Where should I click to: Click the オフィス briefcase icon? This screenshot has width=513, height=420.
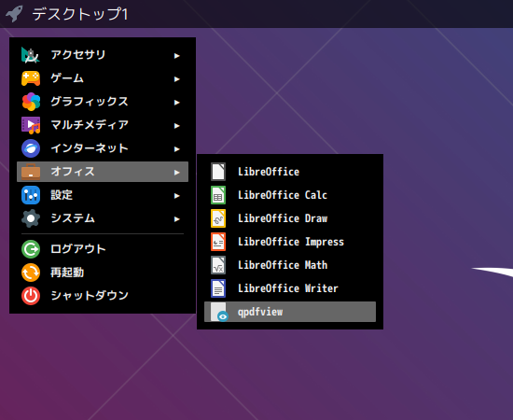tap(31, 172)
